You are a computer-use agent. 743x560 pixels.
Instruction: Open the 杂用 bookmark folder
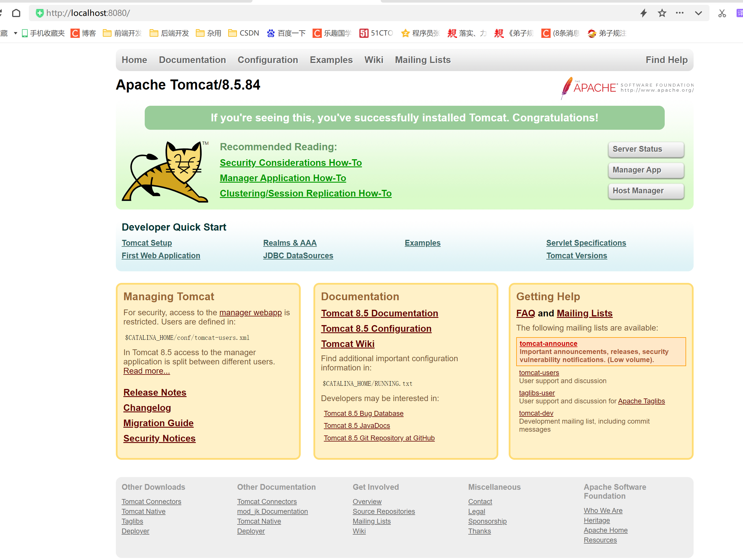209,33
